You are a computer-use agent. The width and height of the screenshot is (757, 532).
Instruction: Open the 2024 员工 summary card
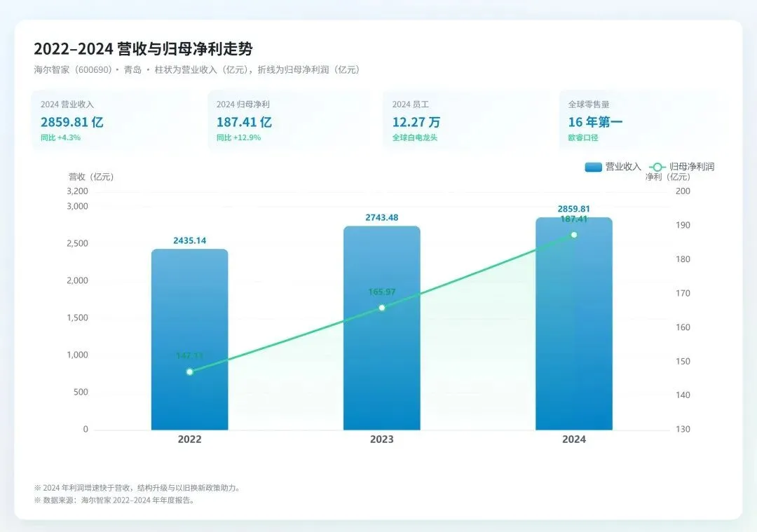468,121
